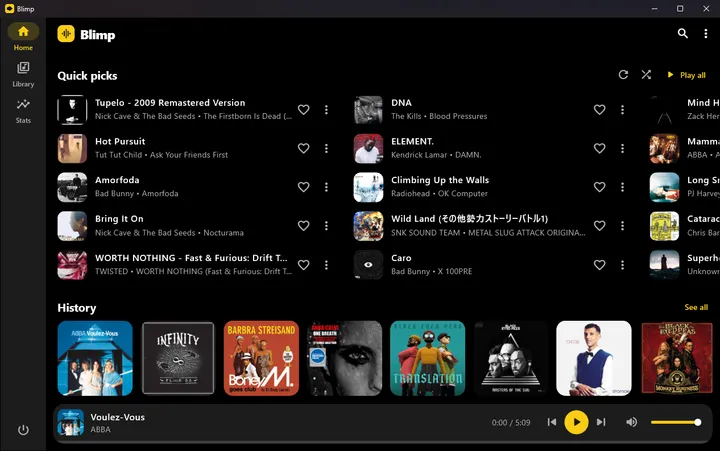
Task: Skip to the previous track
Action: 552,422
